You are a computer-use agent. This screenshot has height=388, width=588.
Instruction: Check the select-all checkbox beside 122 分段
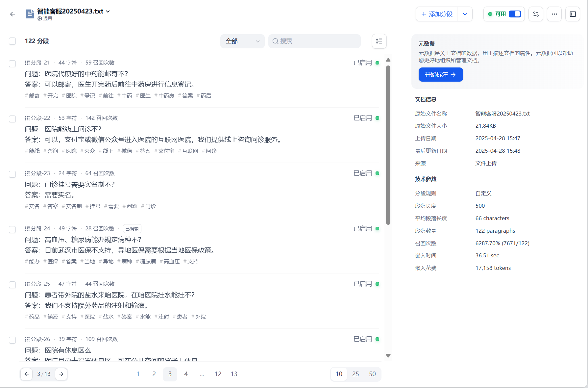[12, 41]
